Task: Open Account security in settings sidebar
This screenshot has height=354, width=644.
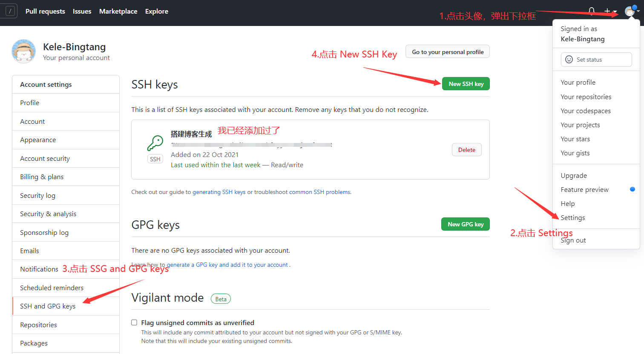Action: coord(45,158)
